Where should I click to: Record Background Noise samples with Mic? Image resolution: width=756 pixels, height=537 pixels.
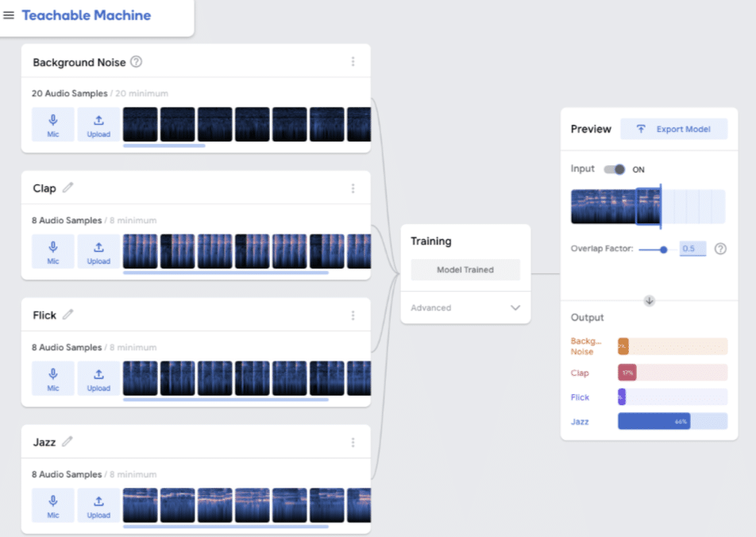click(x=53, y=125)
